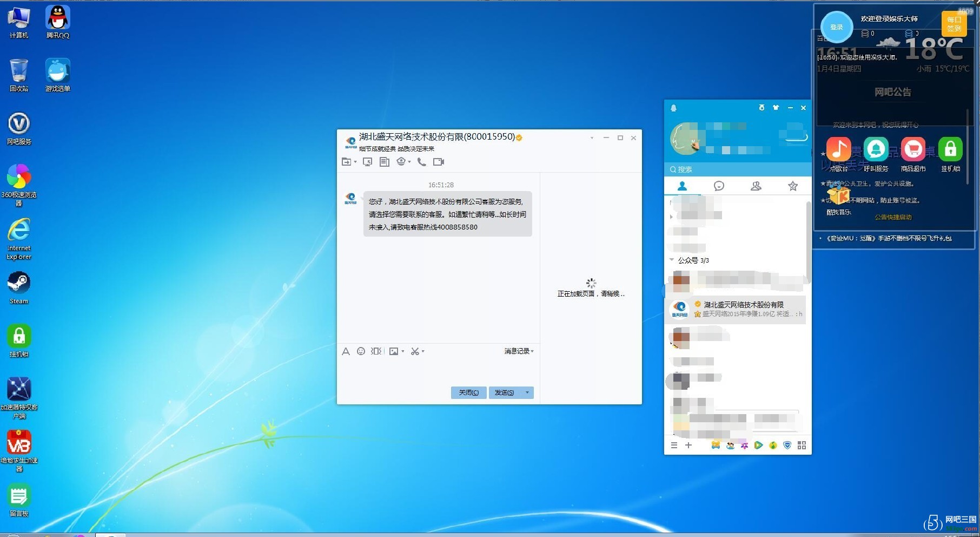
Task: Click the QQ profile avatar
Action: [x=685, y=139]
